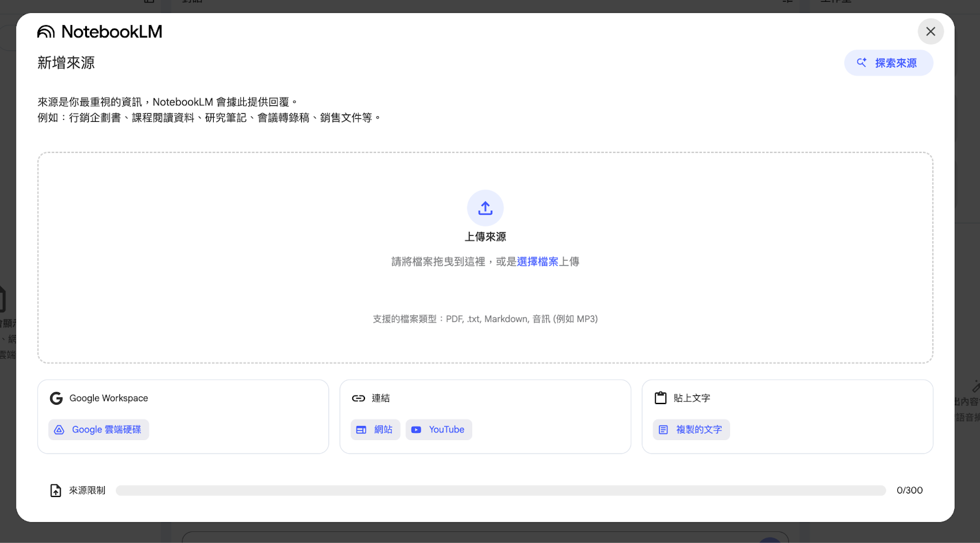The height and width of the screenshot is (543, 980).
Task: Add a source from Google 雲端硬碟
Action: click(99, 430)
